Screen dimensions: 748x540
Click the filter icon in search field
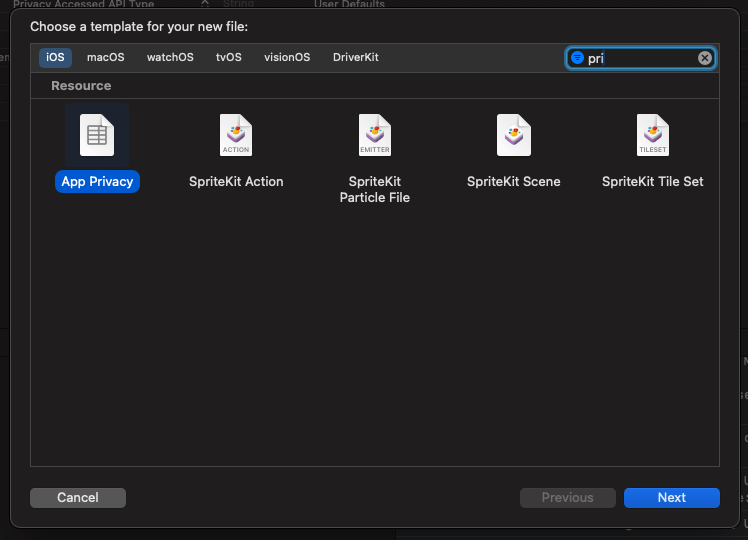[x=577, y=58]
